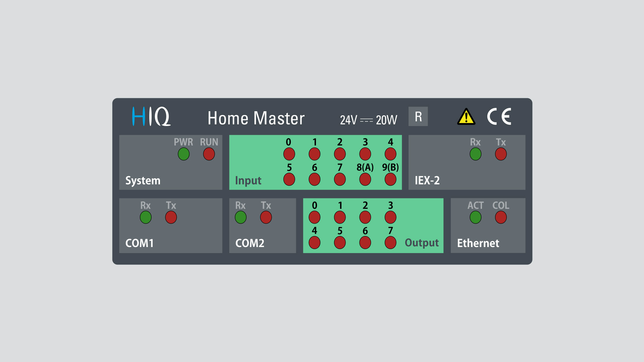The height and width of the screenshot is (362, 644).
Task: Click the COL label text
Action: tap(501, 205)
